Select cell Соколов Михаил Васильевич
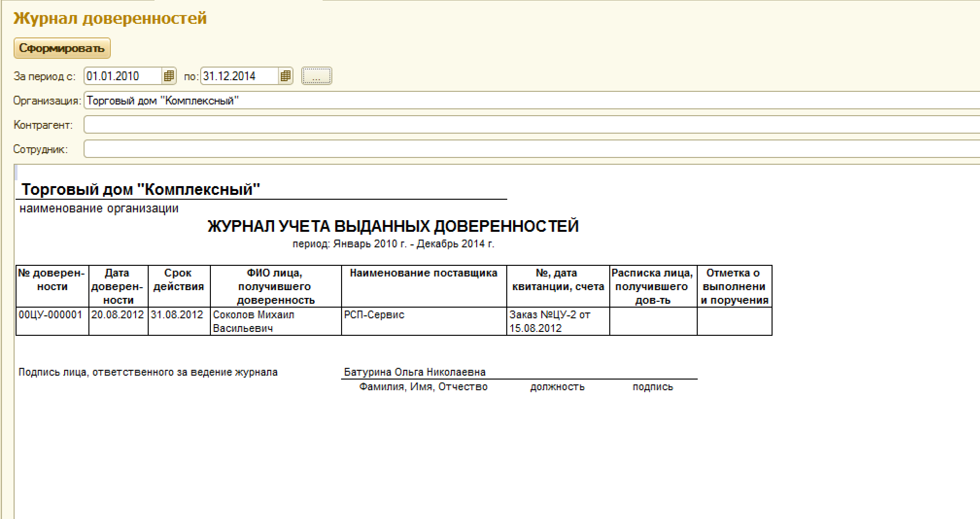 point(275,321)
